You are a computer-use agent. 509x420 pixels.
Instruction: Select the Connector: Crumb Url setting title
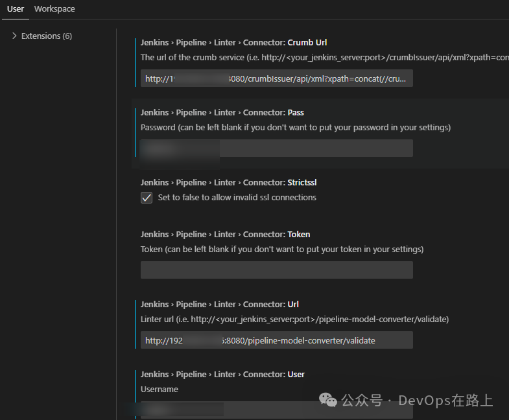pos(233,43)
